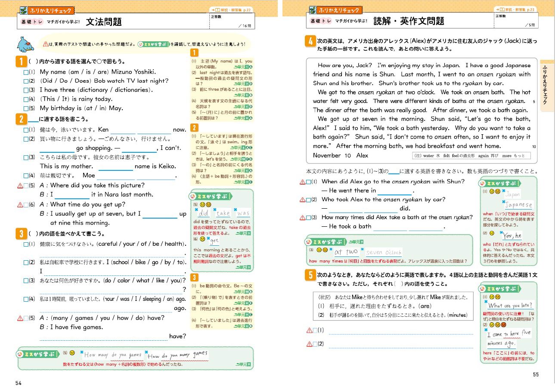Click the warning triangle beside section 5 answer line (2)

point(309,344)
